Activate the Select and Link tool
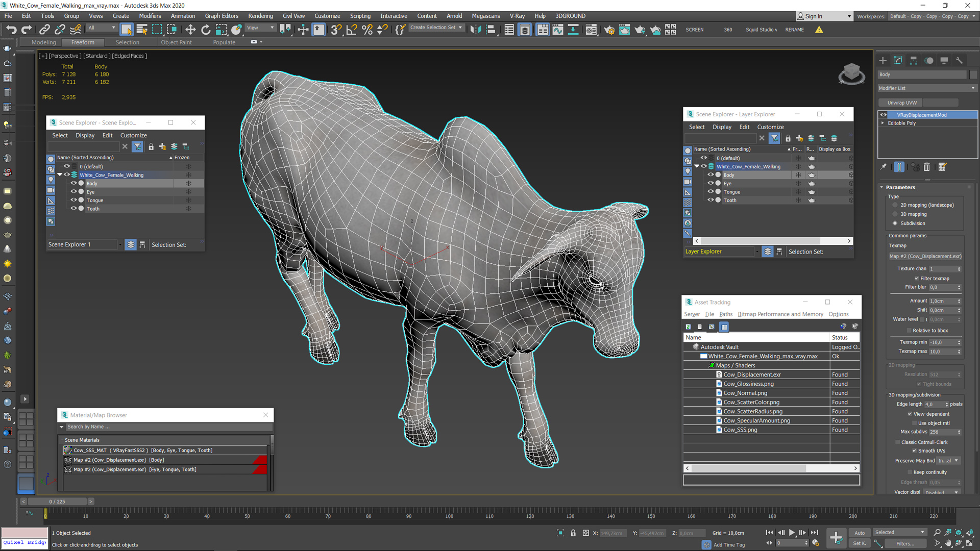 [x=44, y=30]
